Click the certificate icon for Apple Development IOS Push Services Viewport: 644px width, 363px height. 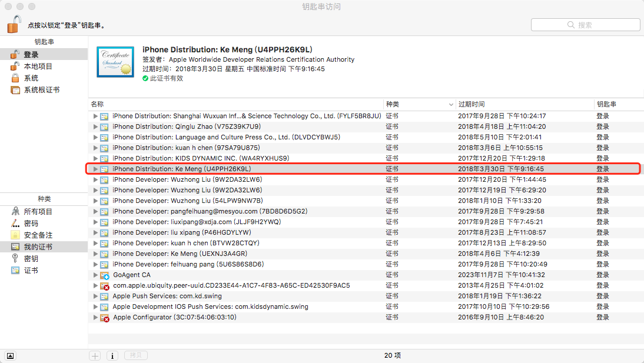pos(104,307)
